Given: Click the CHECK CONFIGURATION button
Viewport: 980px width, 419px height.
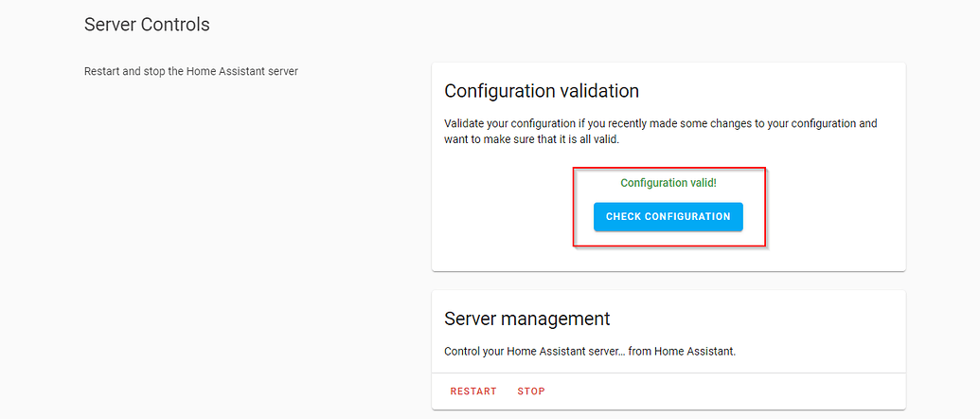Looking at the screenshot, I should point(668,217).
